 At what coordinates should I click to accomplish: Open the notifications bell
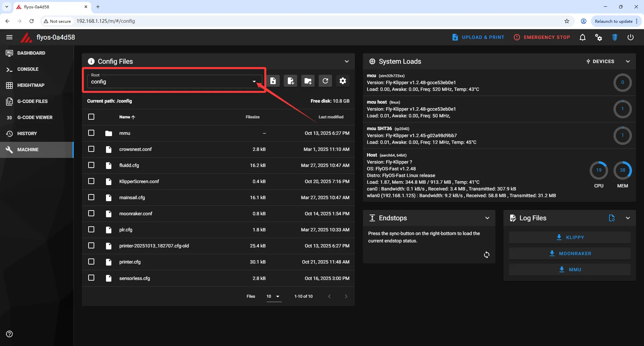tap(583, 37)
